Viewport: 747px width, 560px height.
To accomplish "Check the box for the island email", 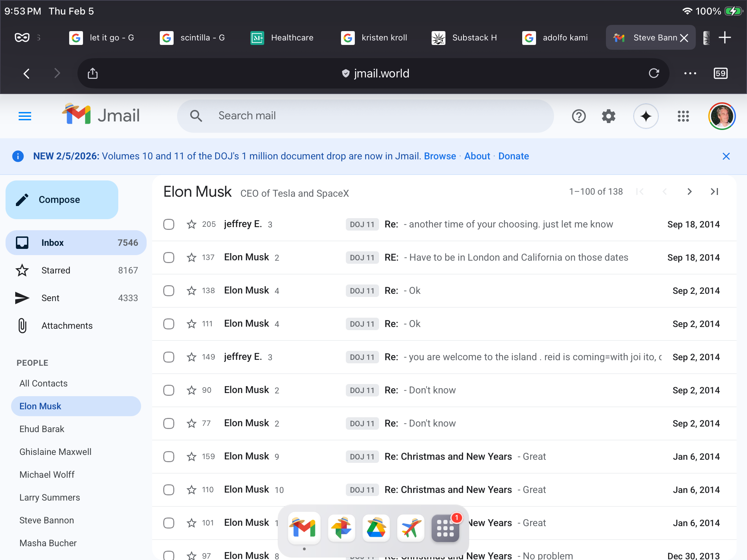I will click(x=169, y=357).
